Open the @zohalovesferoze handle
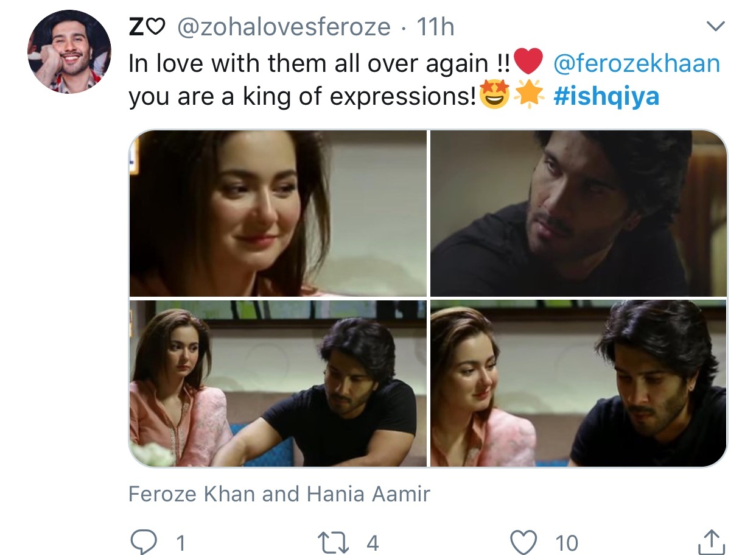756x555 pixels. coord(283,27)
